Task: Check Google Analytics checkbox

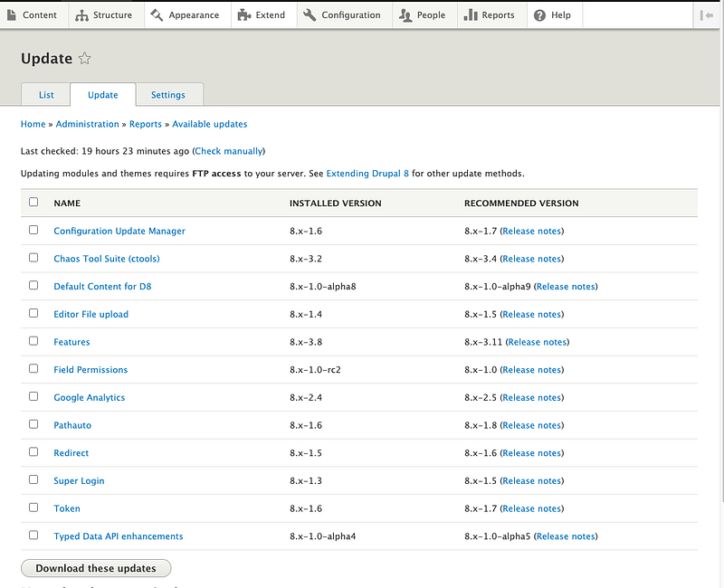Action: click(x=33, y=396)
